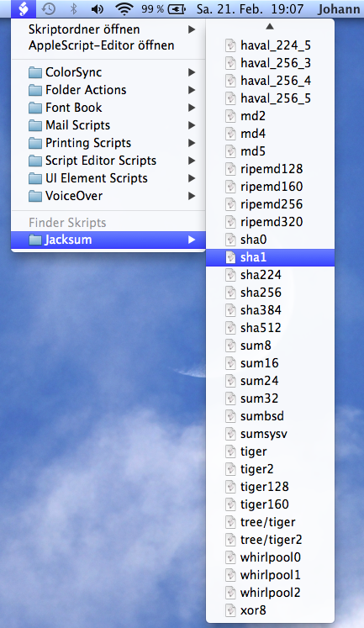The image size is (364, 628).
Task: Click the script icon beside sha1
Action: tap(230, 257)
